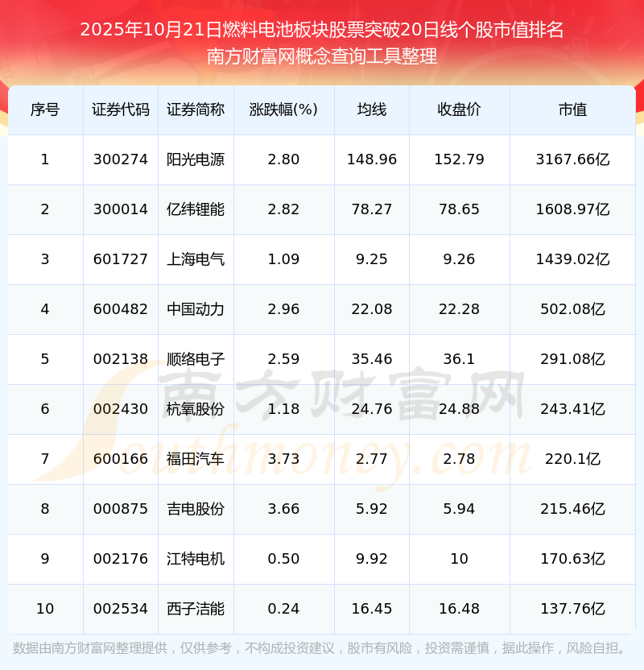Select stock name 上海电气
This screenshot has width=644, height=670.
pyautogui.click(x=196, y=259)
